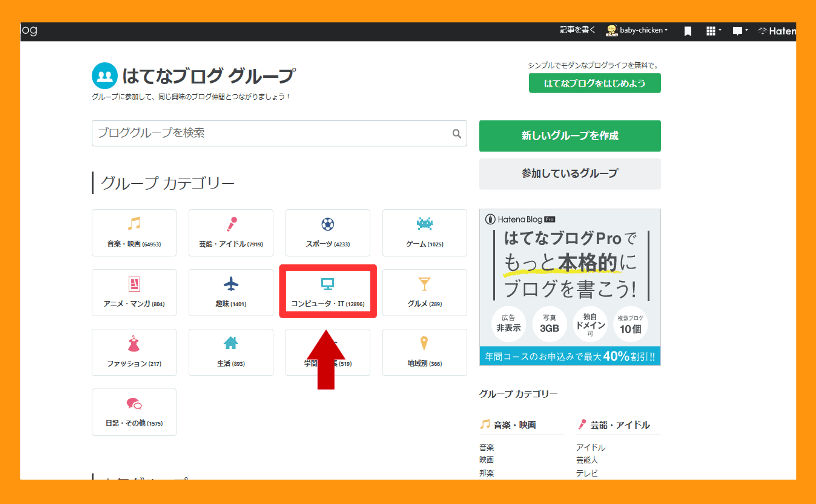
Task: Open the アニメ・マンガ category card
Action: pos(134,293)
